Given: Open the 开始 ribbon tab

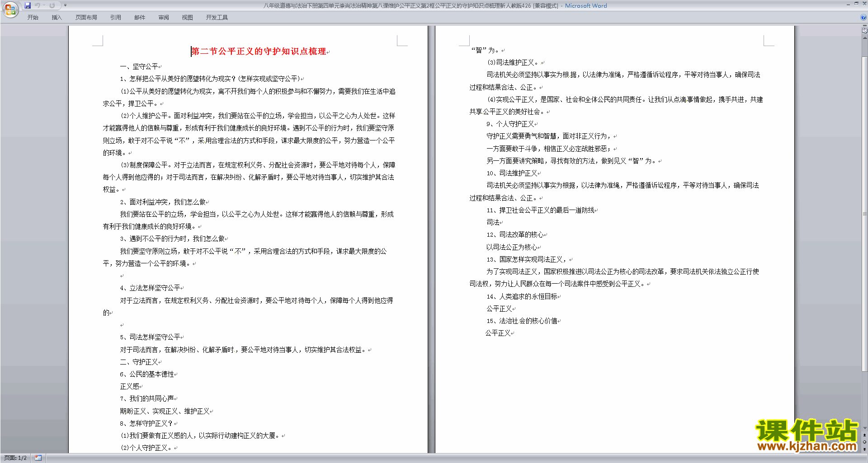Looking at the screenshot, I should 33,18.
